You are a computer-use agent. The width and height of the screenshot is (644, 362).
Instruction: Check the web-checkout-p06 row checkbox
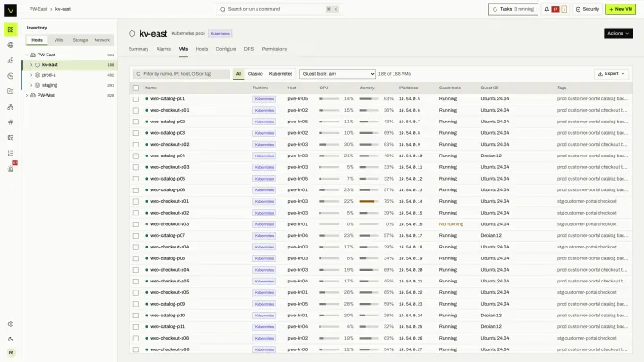click(x=136, y=349)
